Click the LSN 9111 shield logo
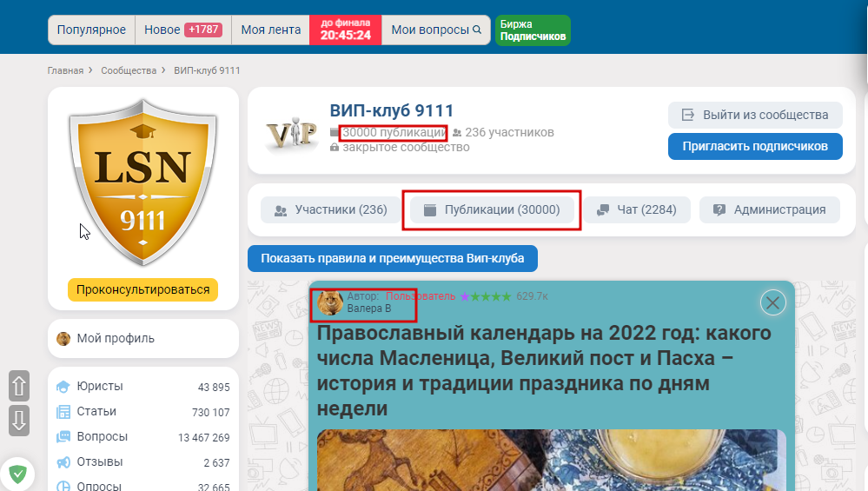This screenshot has height=491, width=868. pos(142,182)
